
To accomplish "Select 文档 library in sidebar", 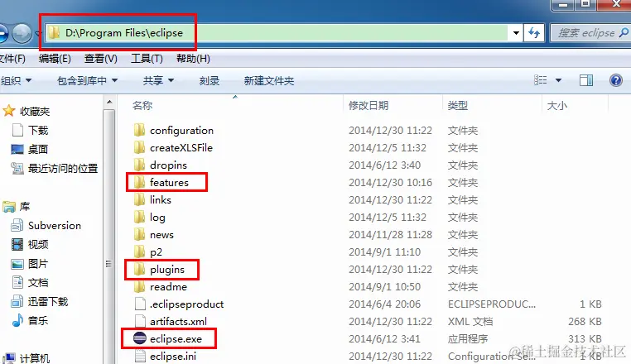I will click(x=38, y=282).
